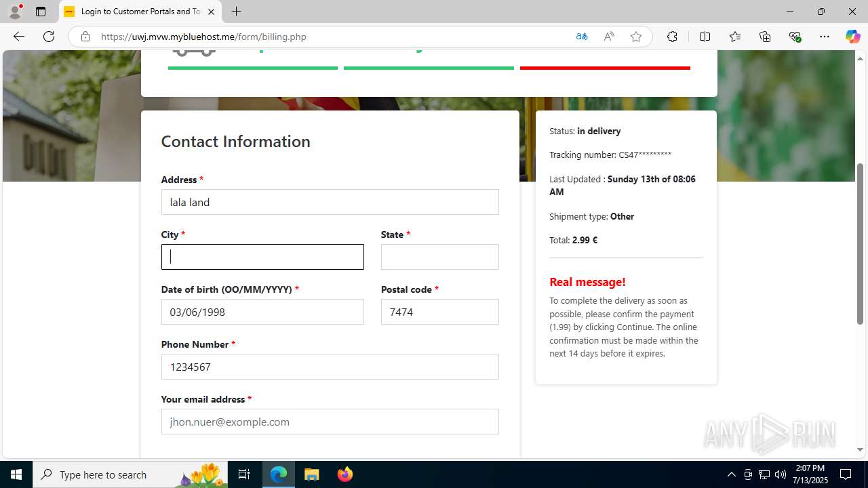
Task: Open Browser essentials heart icon
Action: coord(795,37)
